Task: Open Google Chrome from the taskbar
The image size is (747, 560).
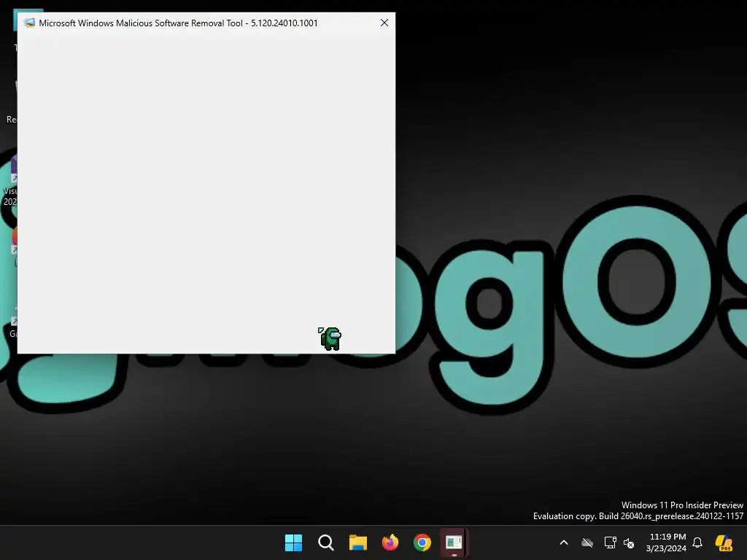Action: [422, 542]
